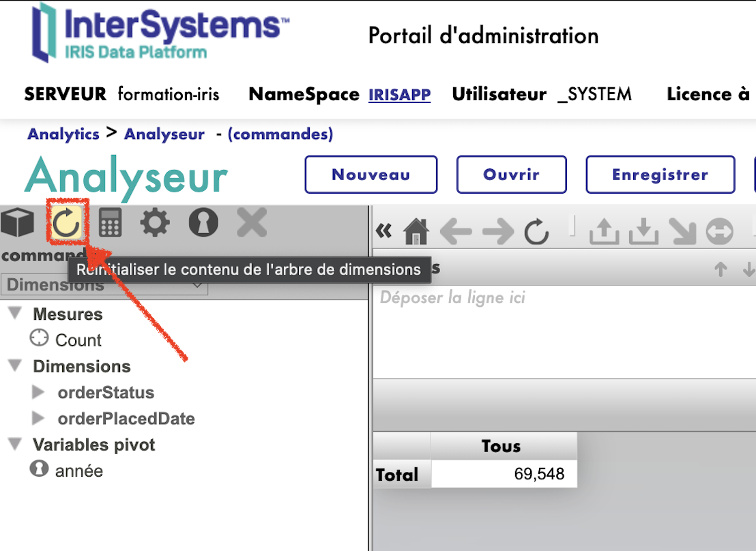Viewport: 756px width, 551px height.
Task: Click the home icon in pivot toolbar
Action: coord(416,232)
